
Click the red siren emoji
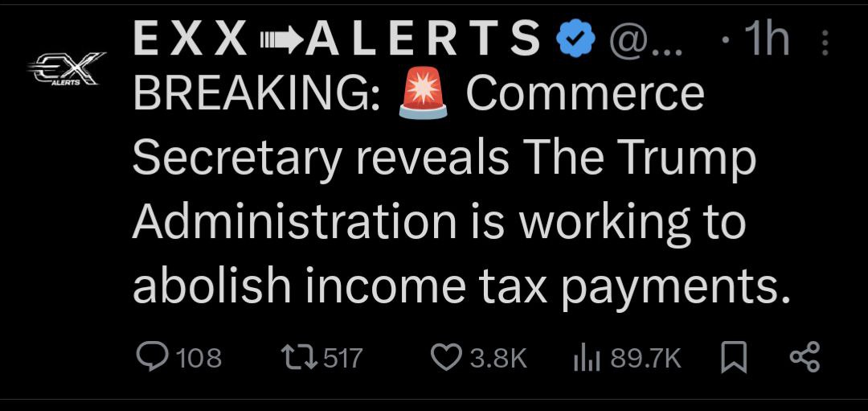click(x=423, y=95)
